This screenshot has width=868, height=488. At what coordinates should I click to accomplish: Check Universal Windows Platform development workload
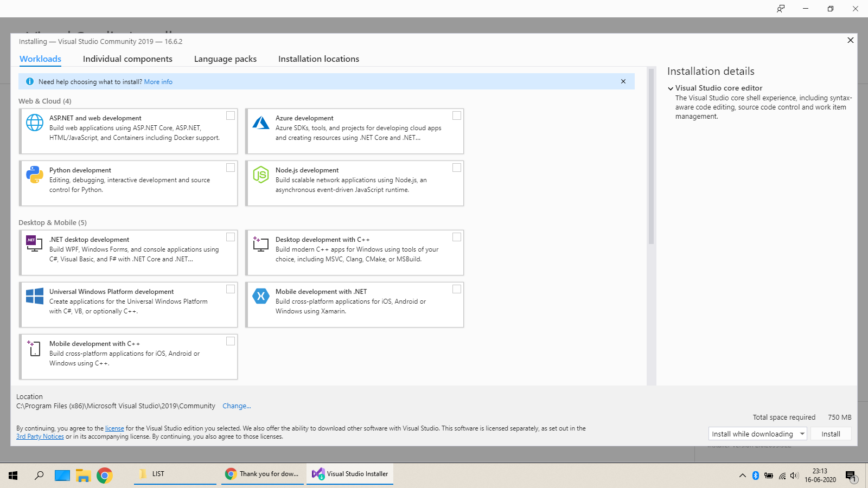click(x=231, y=289)
